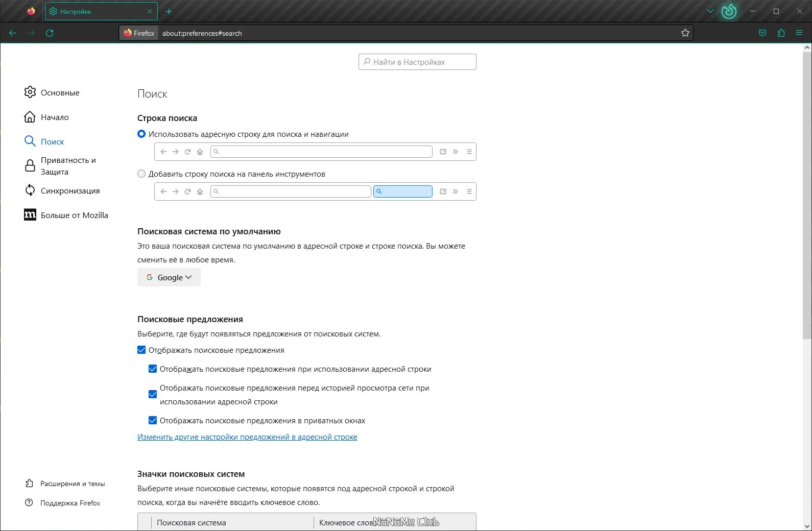
Task: Click the Найти в Настройках search field
Action: click(417, 62)
